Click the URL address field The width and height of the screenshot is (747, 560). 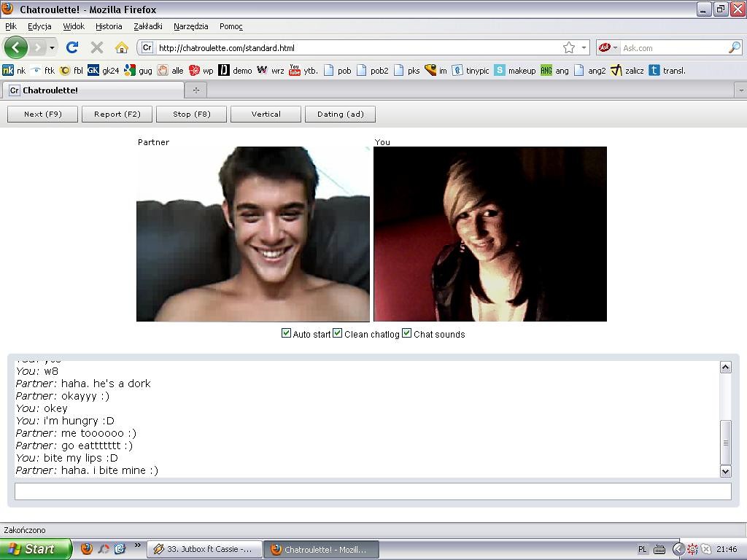tap(357, 47)
